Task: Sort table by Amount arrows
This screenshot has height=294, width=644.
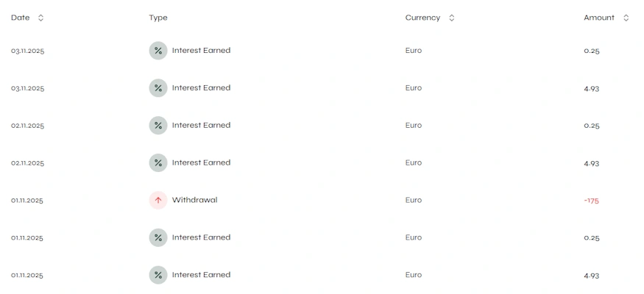Action: tap(626, 18)
